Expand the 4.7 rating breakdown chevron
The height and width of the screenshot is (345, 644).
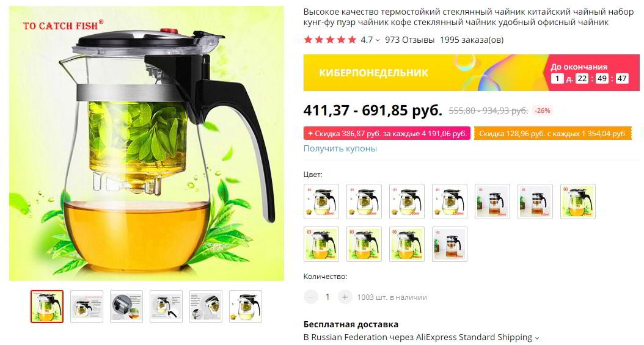378,40
